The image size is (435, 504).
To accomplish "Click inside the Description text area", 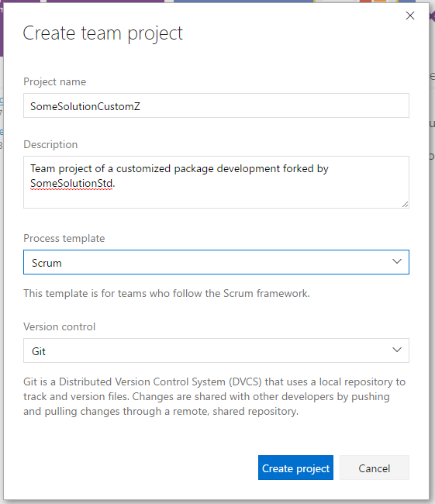I will coord(216,182).
